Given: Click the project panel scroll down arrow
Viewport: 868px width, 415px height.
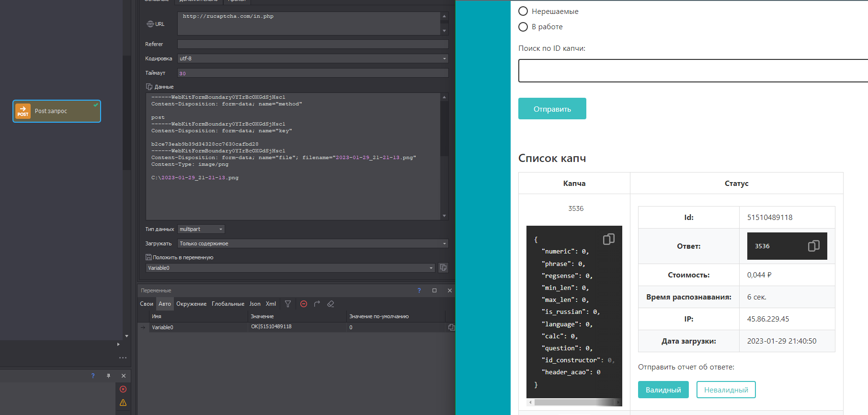Looking at the screenshot, I should (x=126, y=336).
